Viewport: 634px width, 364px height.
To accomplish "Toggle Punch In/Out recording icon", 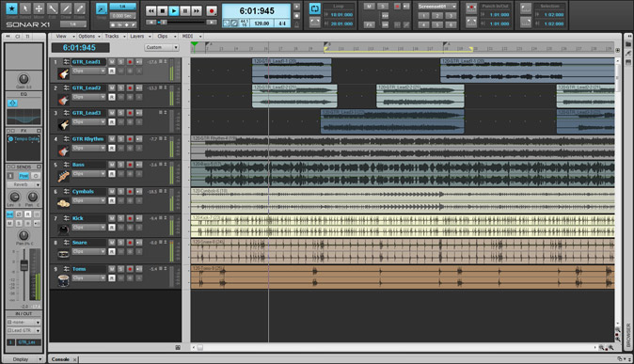I will pos(471,8).
